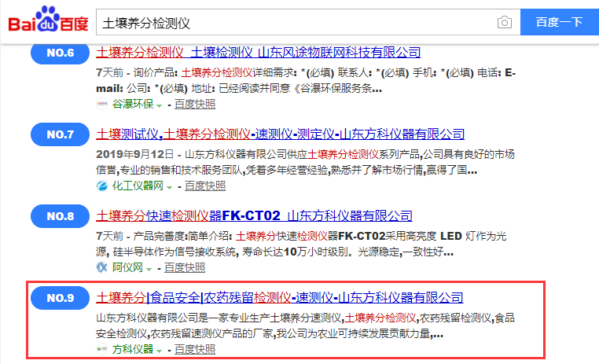This screenshot has height=364, width=599.
Task: Click the NO.7 rank badge
Action: [60, 134]
